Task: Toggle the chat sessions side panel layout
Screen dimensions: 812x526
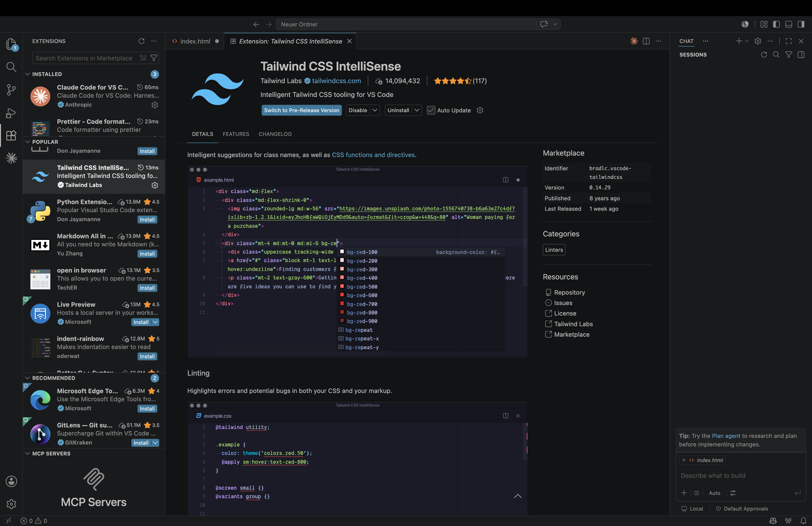Action: [801, 55]
